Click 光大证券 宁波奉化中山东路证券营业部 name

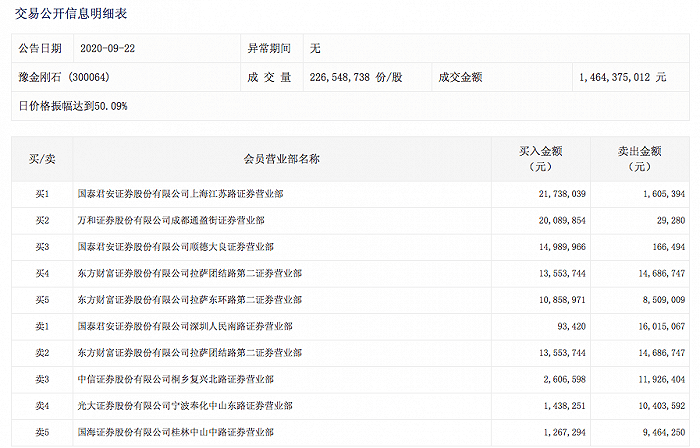[x=185, y=406]
